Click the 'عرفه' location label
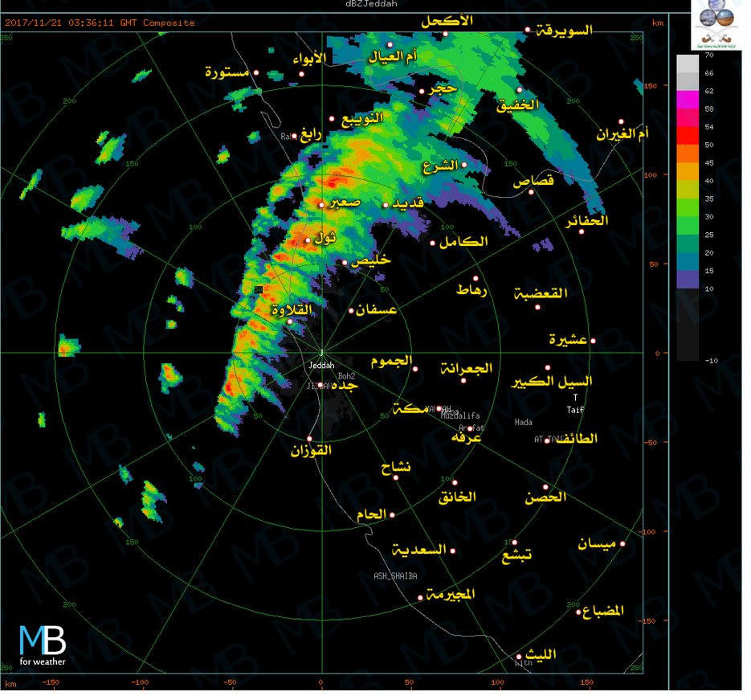This screenshot has height=700, width=751. coord(467,437)
